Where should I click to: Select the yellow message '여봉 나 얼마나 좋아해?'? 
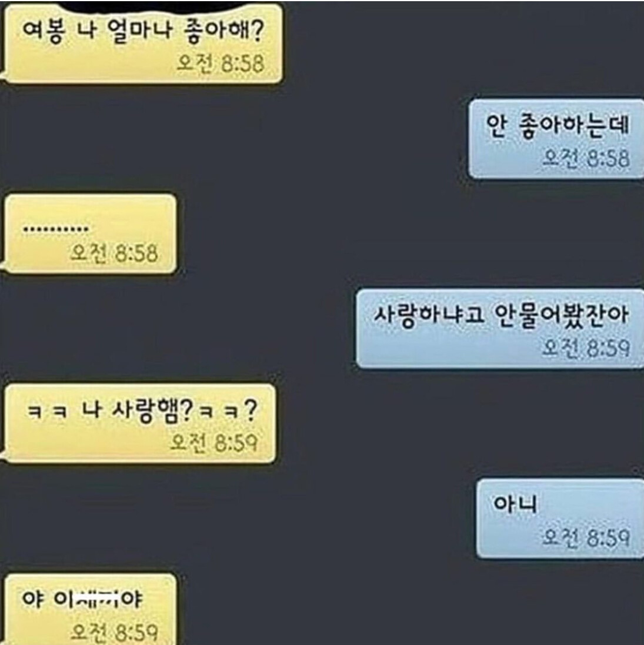click(x=143, y=44)
